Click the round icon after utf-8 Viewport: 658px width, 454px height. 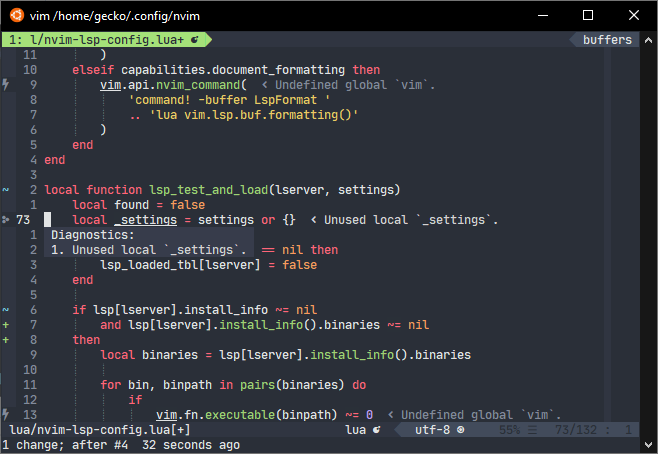[460, 430]
